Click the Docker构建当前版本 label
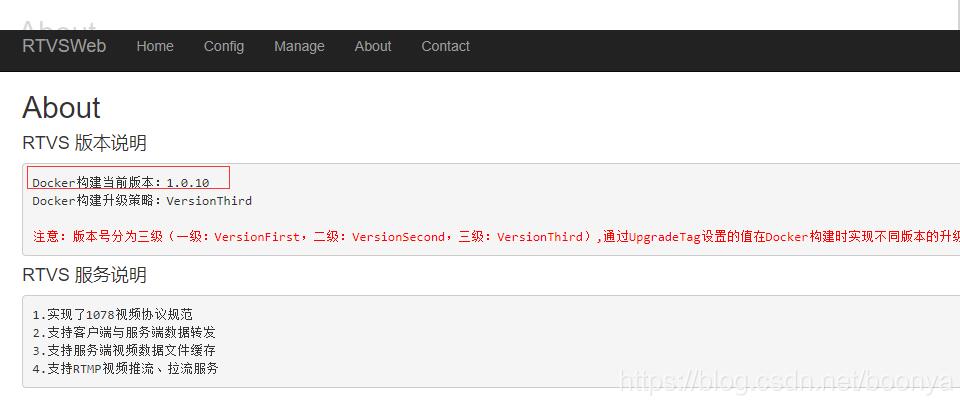The height and width of the screenshot is (405, 960). coord(96,183)
